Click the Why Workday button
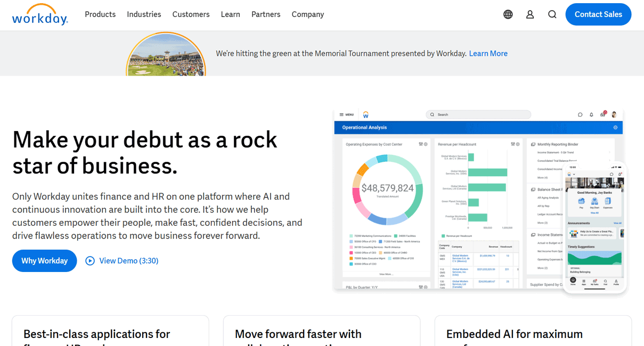 pos(45,261)
